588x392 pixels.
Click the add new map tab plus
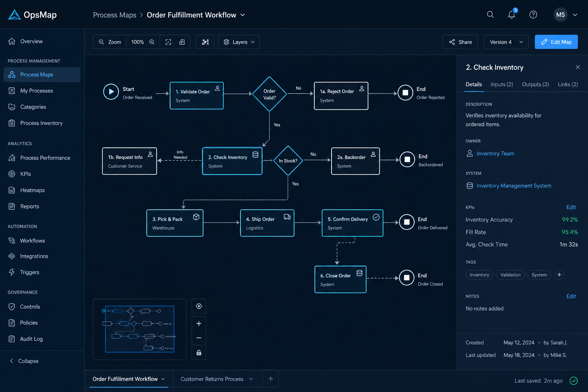271,379
